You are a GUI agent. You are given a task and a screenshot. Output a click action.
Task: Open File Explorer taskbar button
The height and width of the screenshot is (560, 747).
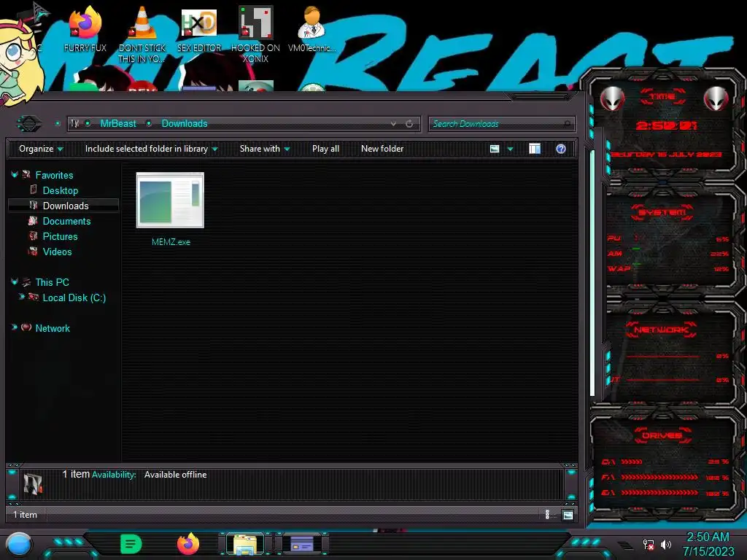coord(245,544)
